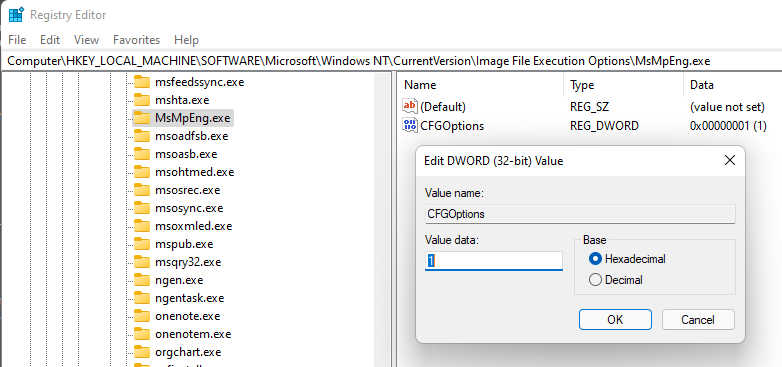The image size is (782, 367).
Task: Select the msosync.exe folder icon
Action: tap(142, 208)
